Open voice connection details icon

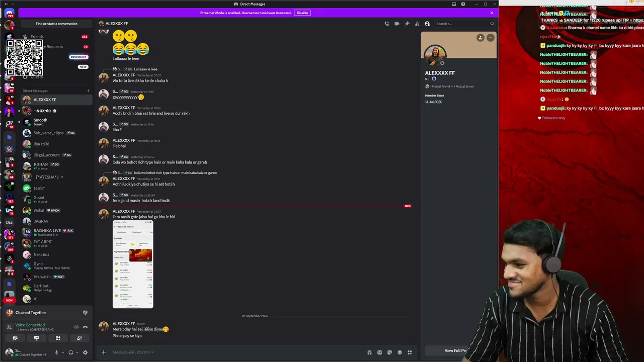tap(9, 327)
